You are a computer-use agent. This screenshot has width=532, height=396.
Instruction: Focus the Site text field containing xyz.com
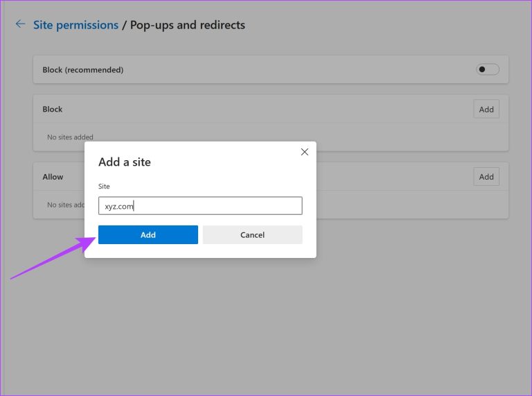tap(200, 206)
